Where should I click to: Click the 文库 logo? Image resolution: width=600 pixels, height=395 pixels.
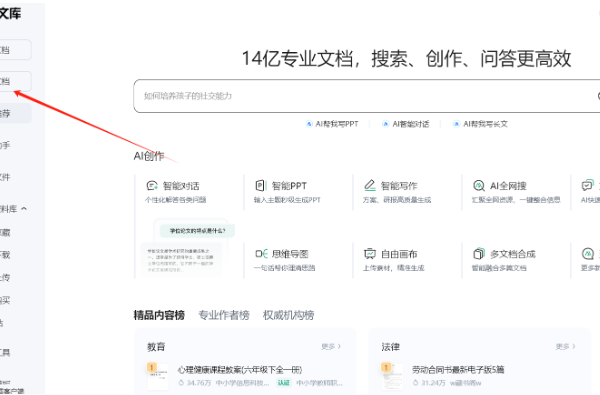pos(10,13)
